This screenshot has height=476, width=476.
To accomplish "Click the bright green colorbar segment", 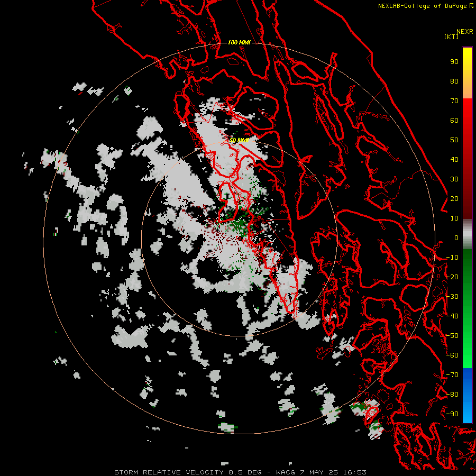I will [x=467, y=355].
